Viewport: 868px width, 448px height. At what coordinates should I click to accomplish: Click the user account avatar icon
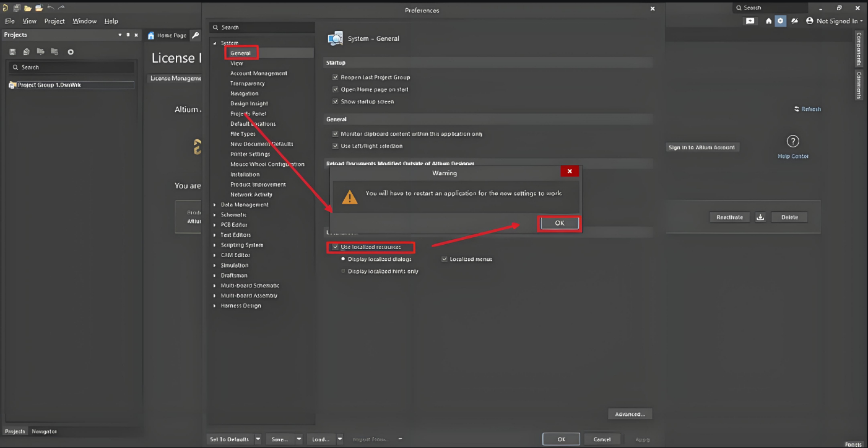tap(810, 20)
